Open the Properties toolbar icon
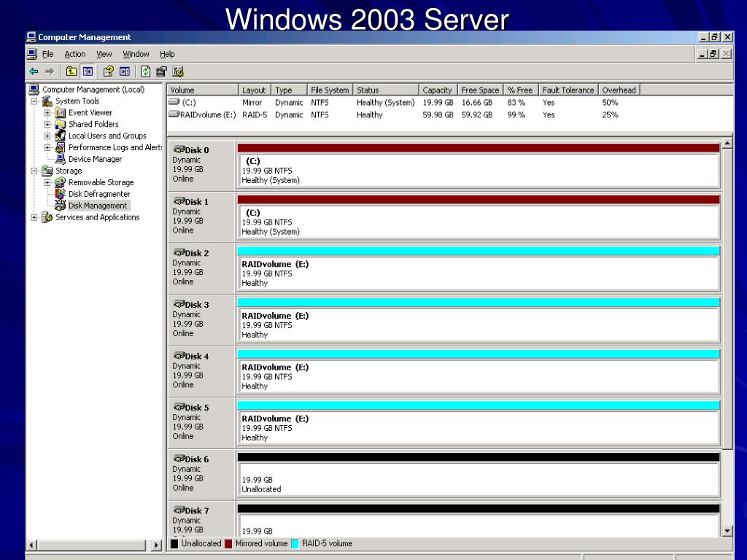Image resolution: width=747 pixels, height=560 pixels. [x=162, y=71]
